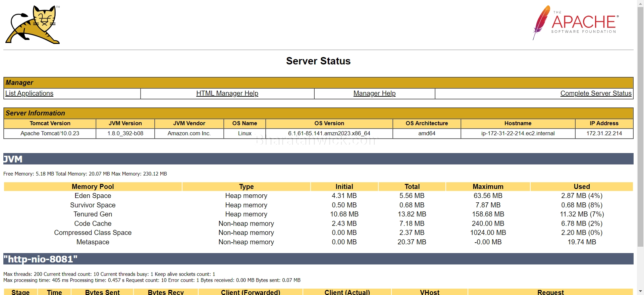This screenshot has width=644, height=295.
Task: Click the Tomcat Version column header
Action: coord(50,123)
